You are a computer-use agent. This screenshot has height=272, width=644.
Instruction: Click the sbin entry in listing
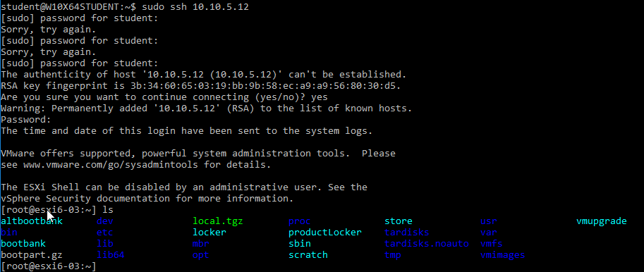click(299, 244)
